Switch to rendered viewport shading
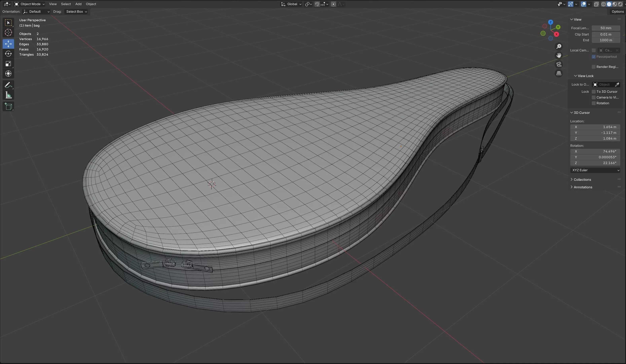Image resolution: width=626 pixels, height=364 pixels. point(620,4)
